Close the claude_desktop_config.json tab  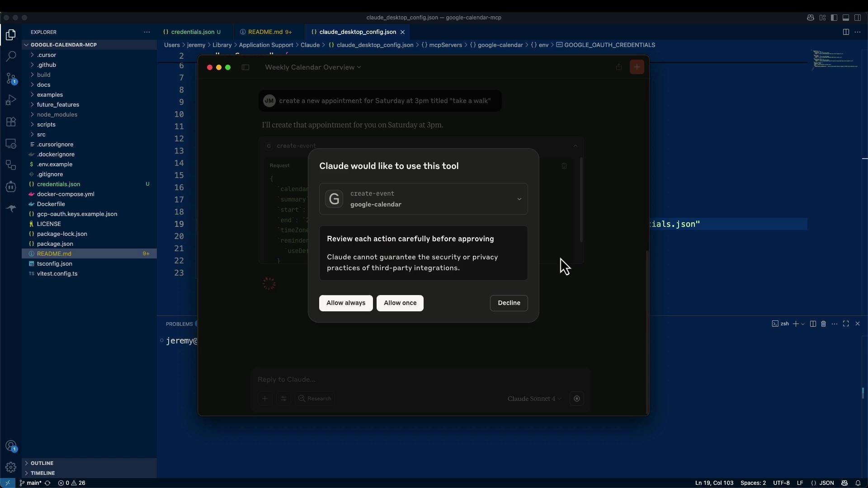(402, 32)
